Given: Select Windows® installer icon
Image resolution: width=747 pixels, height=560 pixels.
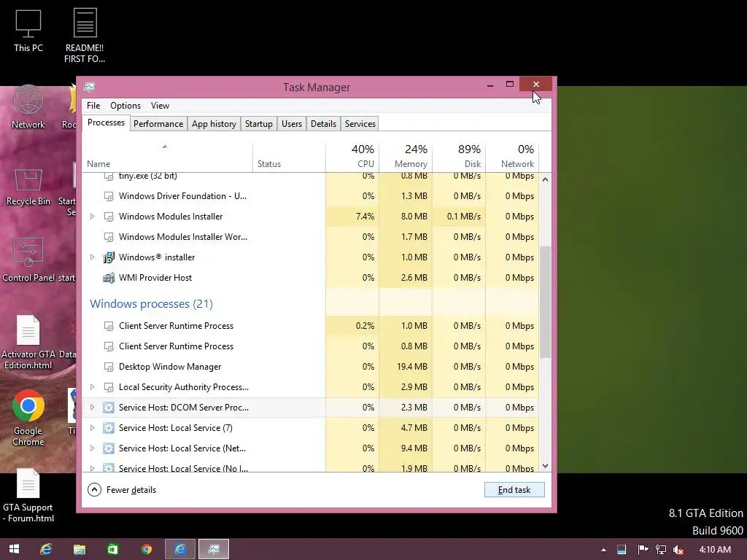Looking at the screenshot, I should tap(109, 257).
